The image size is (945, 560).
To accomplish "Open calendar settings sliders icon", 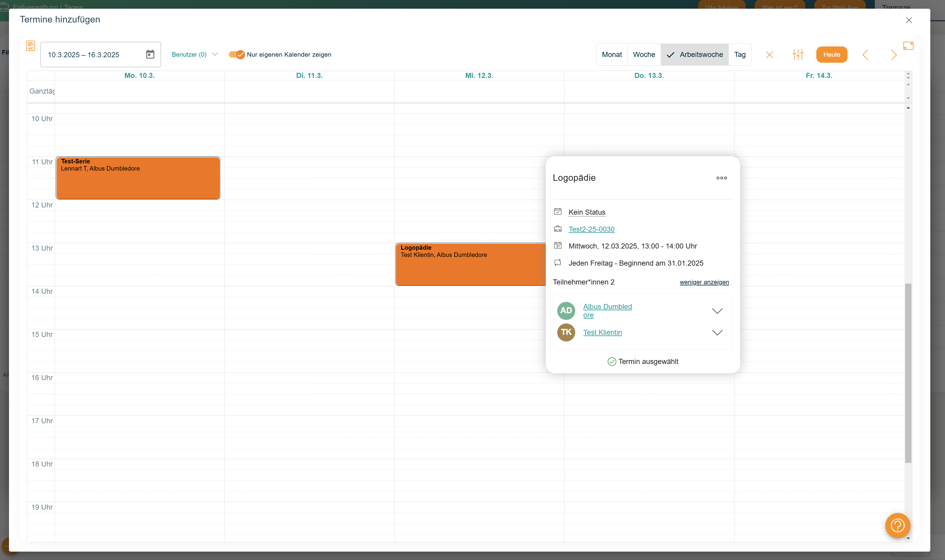I will pos(798,55).
